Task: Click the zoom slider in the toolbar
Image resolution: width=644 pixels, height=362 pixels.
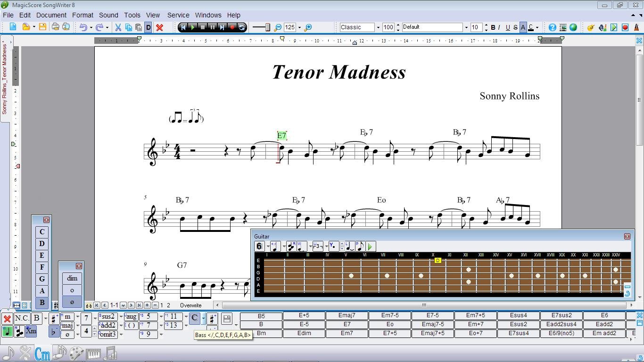Action: tap(261, 27)
